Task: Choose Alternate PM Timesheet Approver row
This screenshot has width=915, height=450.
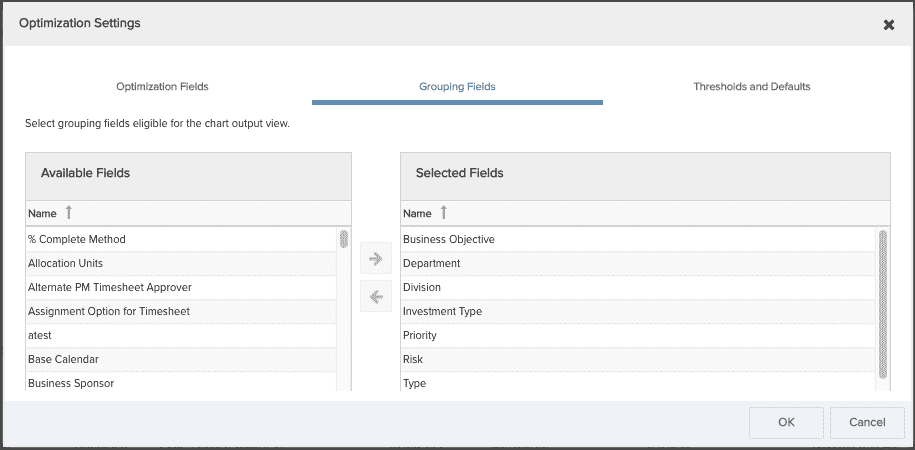Action: 181,287
